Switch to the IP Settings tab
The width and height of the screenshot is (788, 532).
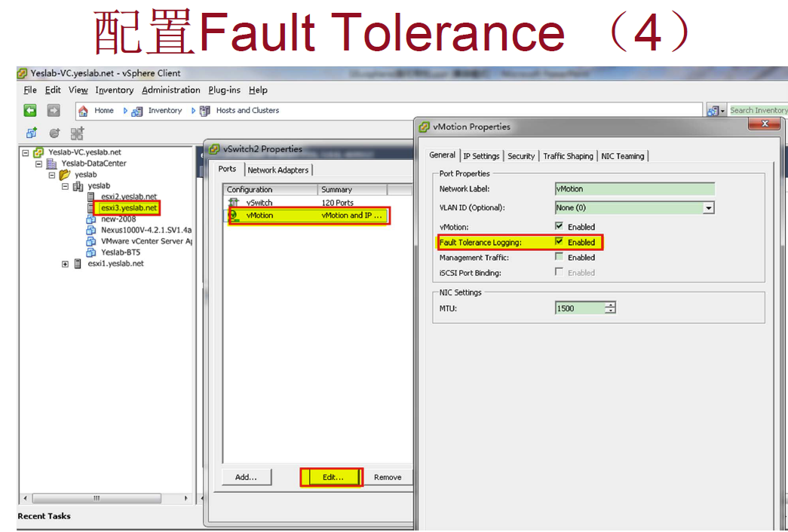(481, 156)
